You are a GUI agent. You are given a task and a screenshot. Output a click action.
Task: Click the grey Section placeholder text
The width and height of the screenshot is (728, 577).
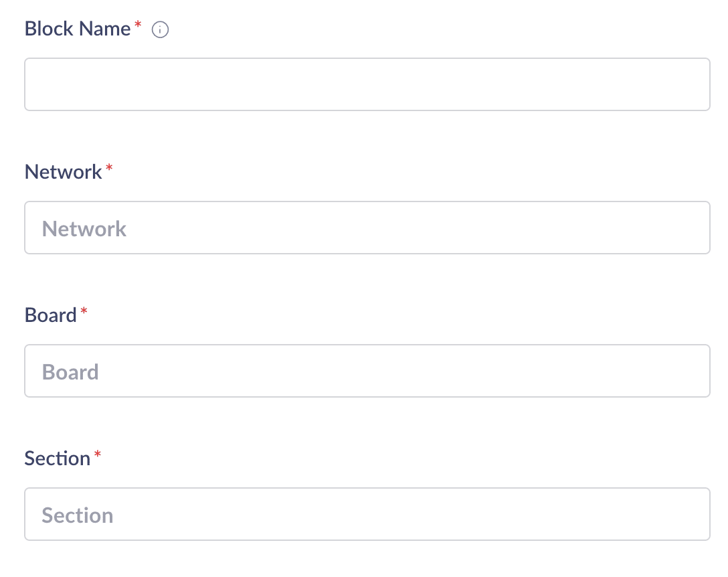(78, 515)
